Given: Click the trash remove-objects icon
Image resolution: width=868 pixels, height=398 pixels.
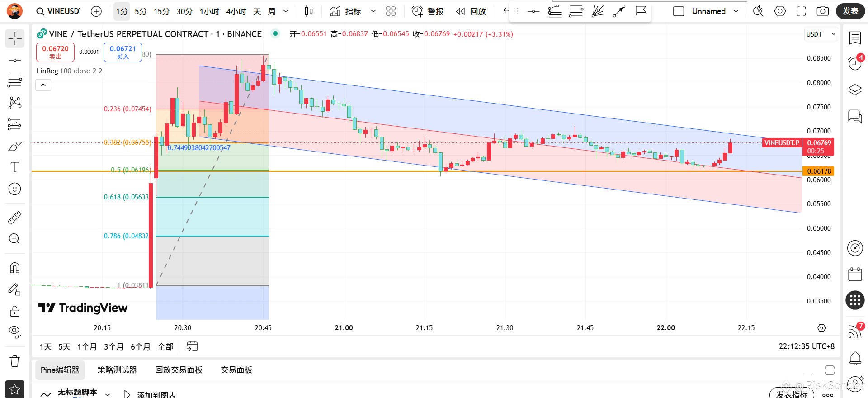Looking at the screenshot, I should pyautogui.click(x=15, y=361).
